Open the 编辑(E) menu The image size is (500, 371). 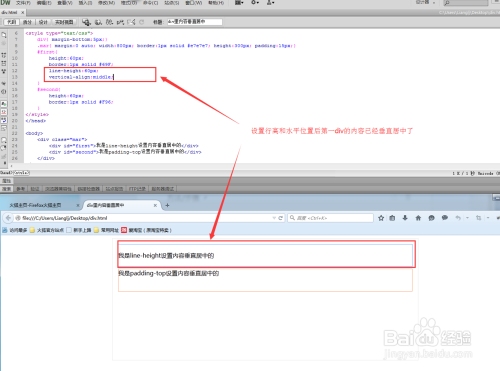click(x=44, y=3)
